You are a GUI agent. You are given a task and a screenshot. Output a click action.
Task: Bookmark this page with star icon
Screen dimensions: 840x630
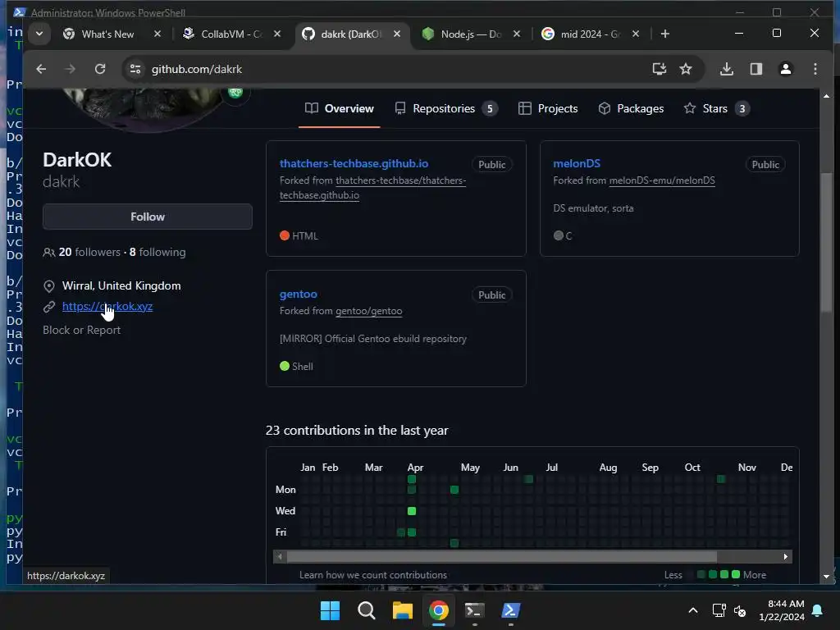(686, 69)
